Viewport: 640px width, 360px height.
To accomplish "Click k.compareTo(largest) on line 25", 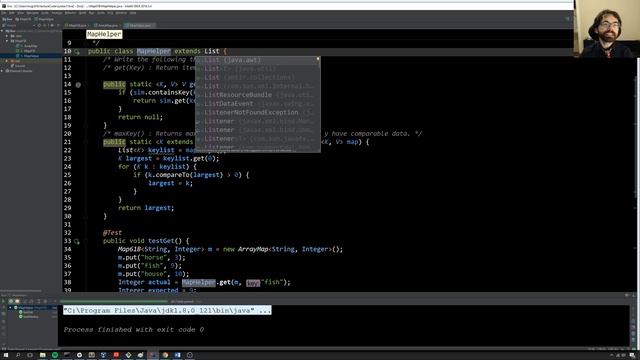I will click(185, 175).
